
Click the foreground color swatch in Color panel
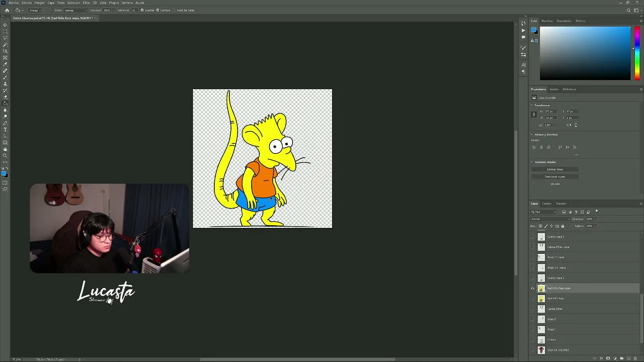[x=534, y=31]
